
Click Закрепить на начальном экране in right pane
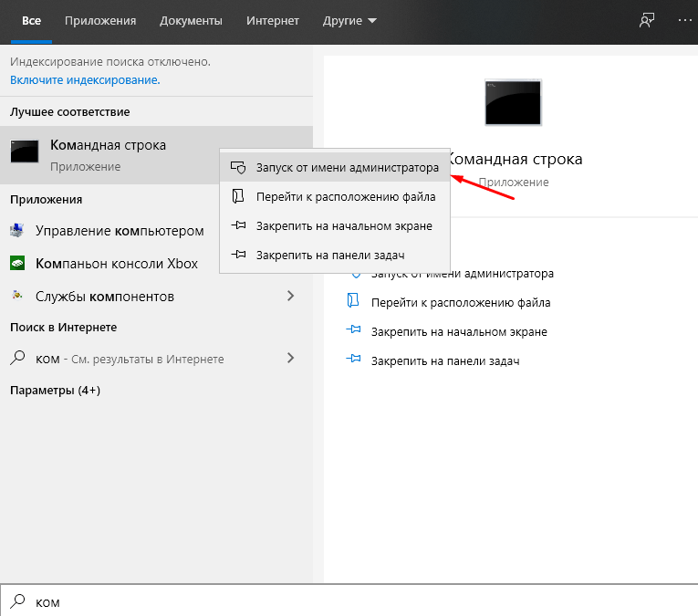click(x=459, y=332)
